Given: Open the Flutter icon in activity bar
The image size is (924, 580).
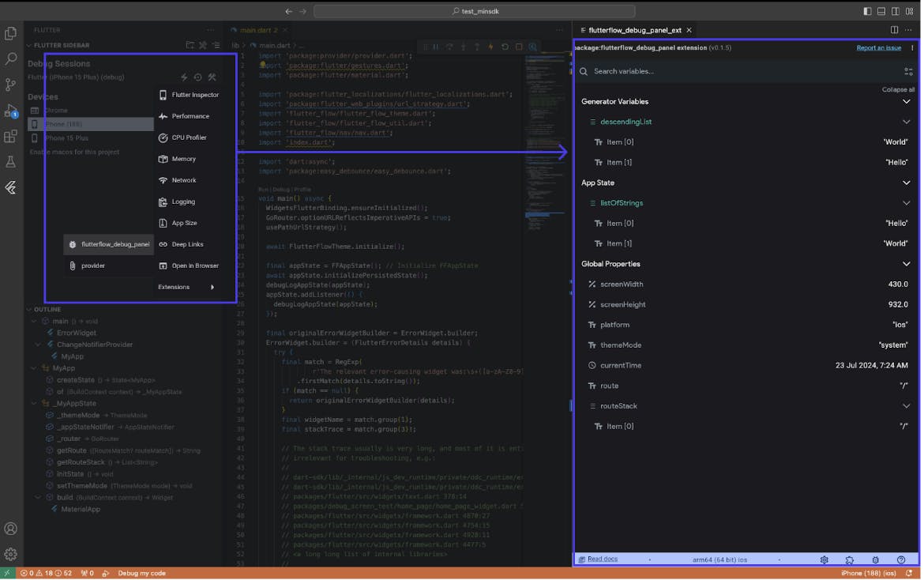Looking at the screenshot, I should click(11, 187).
